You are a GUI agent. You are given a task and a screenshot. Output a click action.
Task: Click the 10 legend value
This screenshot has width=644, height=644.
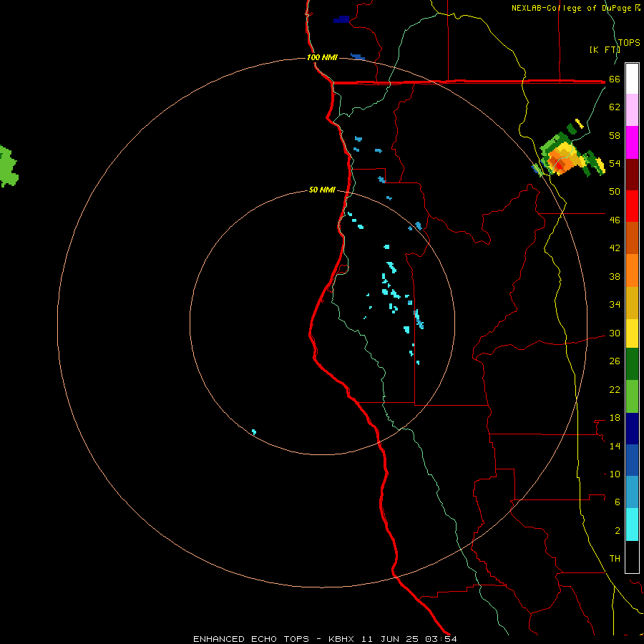pos(615,474)
